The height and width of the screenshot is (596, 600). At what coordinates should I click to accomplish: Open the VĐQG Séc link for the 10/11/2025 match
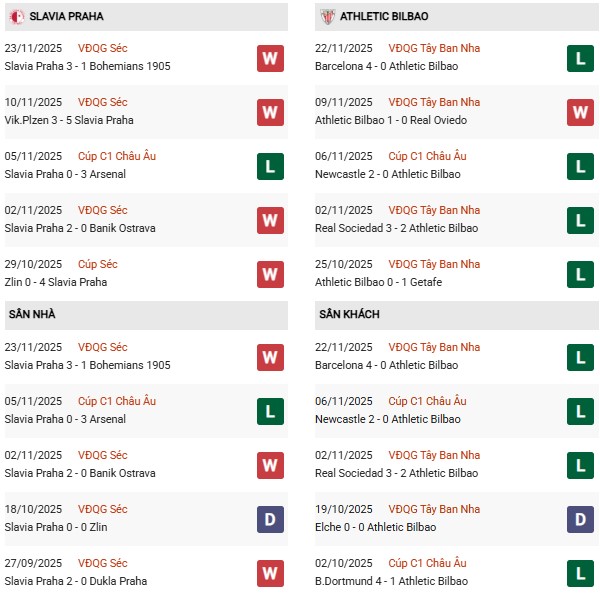[105, 102]
